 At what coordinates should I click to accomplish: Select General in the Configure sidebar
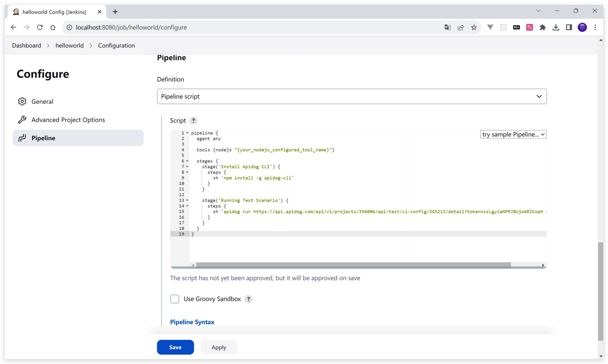pos(42,102)
